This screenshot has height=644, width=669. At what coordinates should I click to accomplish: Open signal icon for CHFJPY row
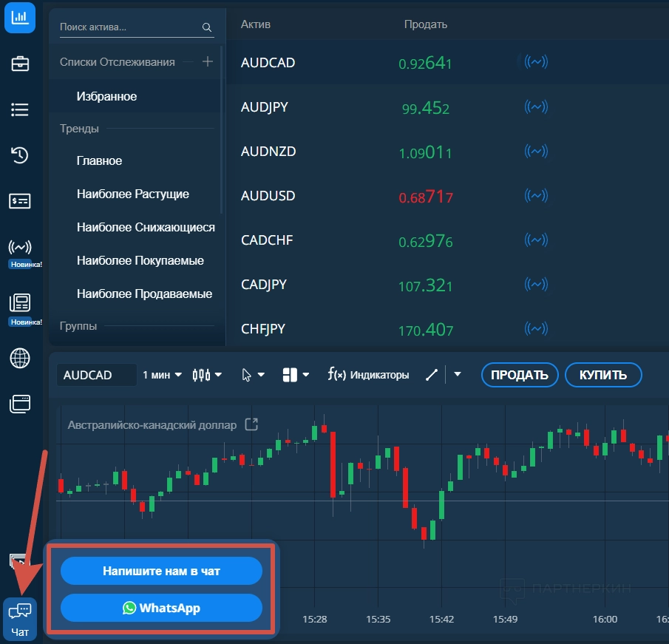point(536,328)
